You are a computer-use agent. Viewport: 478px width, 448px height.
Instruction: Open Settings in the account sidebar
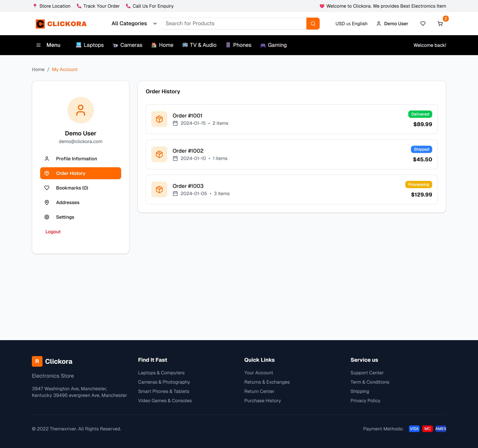tap(65, 217)
